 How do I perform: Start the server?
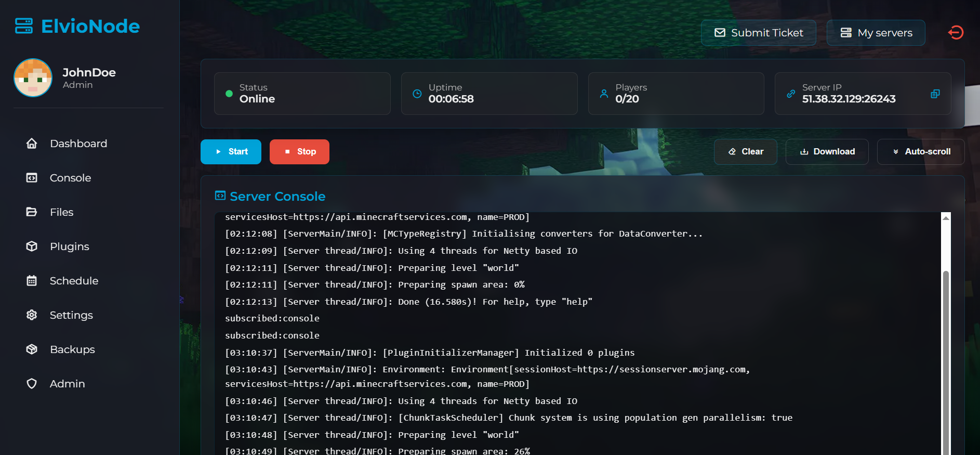click(x=231, y=152)
